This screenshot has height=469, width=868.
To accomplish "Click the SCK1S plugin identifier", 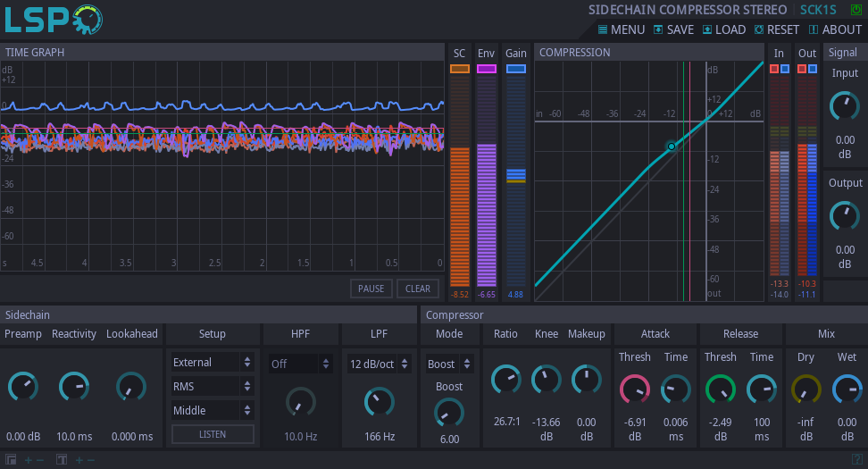I will click(x=818, y=10).
